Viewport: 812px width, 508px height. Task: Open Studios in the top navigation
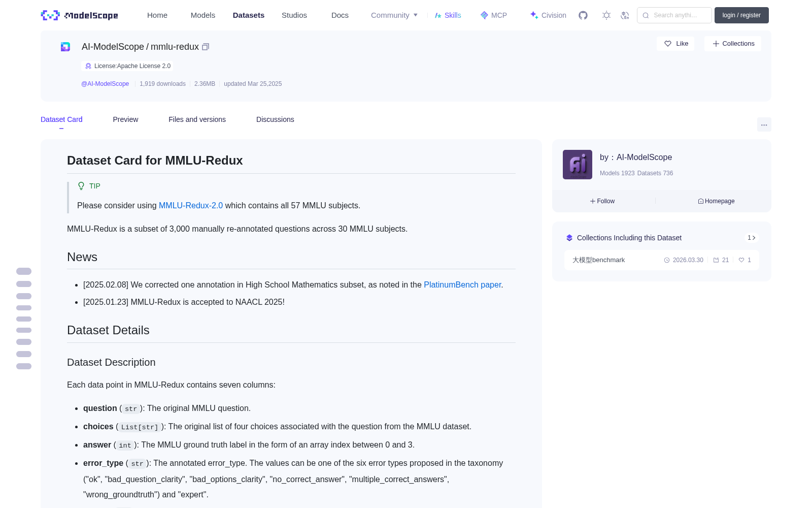click(x=294, y=15)
